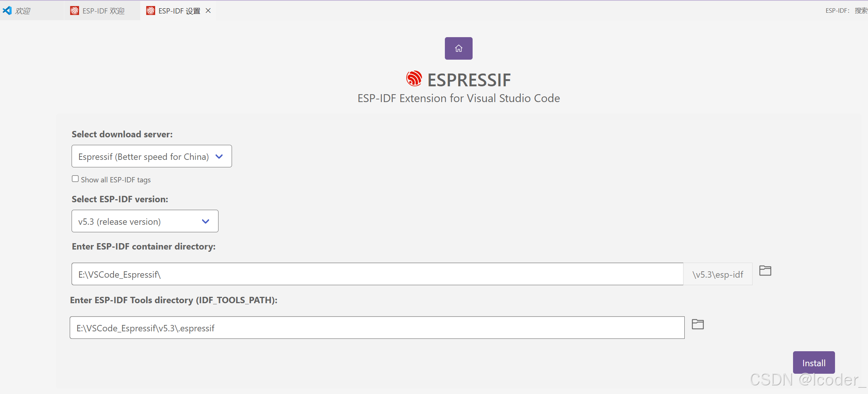868x394 pixels.
Task: Click the Install button
Action: [x=814, y=362]
